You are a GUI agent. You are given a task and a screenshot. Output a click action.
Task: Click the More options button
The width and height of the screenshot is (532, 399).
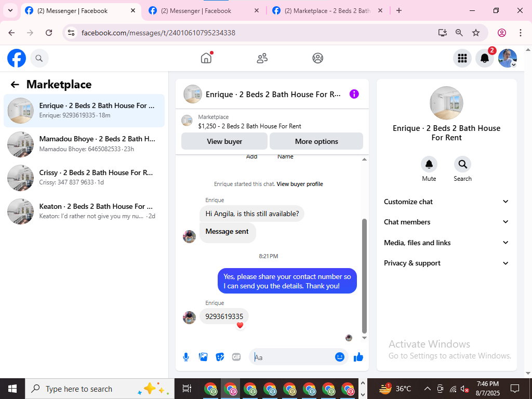click(316, 141)
